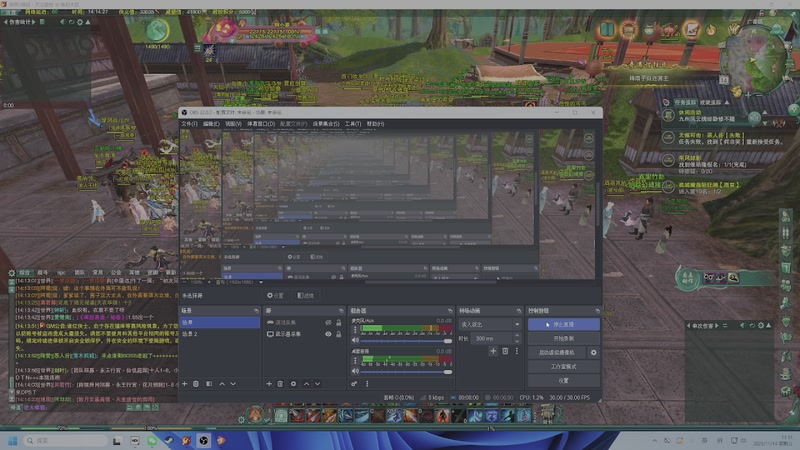Open the Windows Start menu
Viewport: 800px width, 450px height.
pos(12,441)
